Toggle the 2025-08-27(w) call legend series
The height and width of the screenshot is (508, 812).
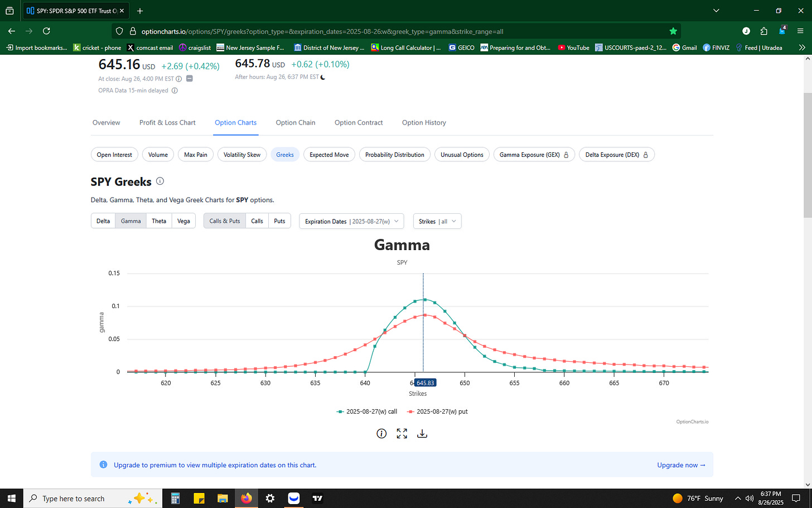[367, 411]
